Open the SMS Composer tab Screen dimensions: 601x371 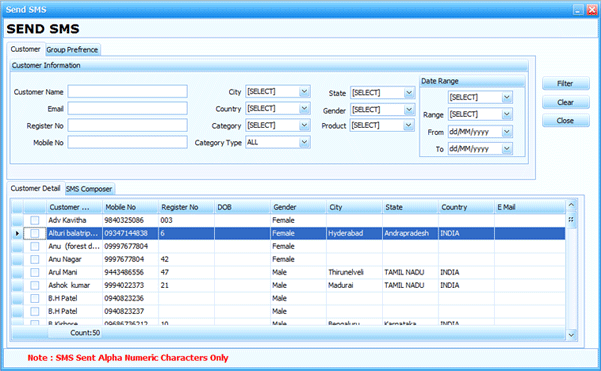click(x=89, y=189)
